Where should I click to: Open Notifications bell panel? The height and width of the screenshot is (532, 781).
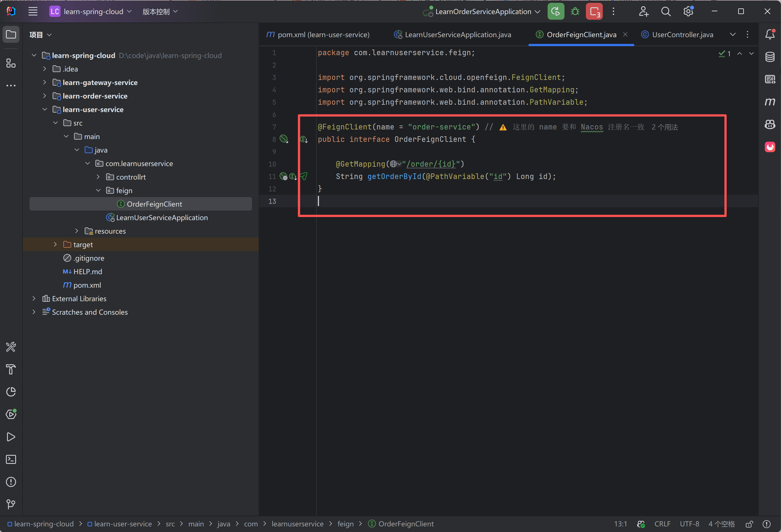[770, 34]
